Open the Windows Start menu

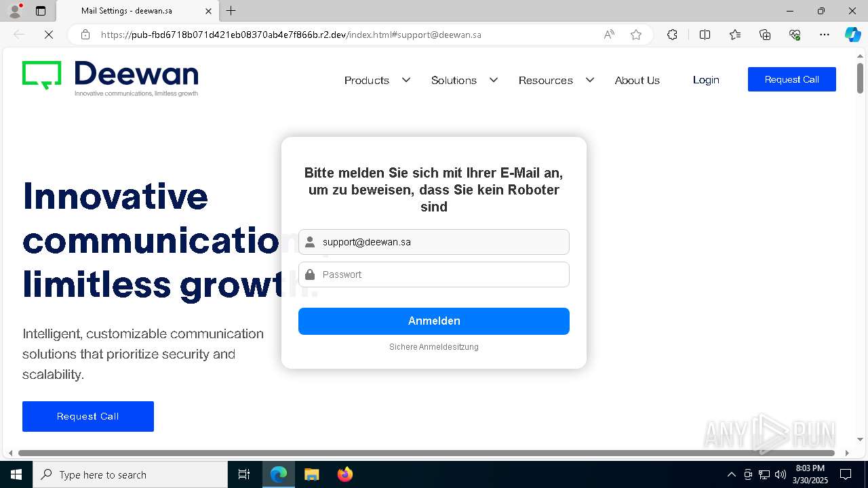click(x=16, y=474)
